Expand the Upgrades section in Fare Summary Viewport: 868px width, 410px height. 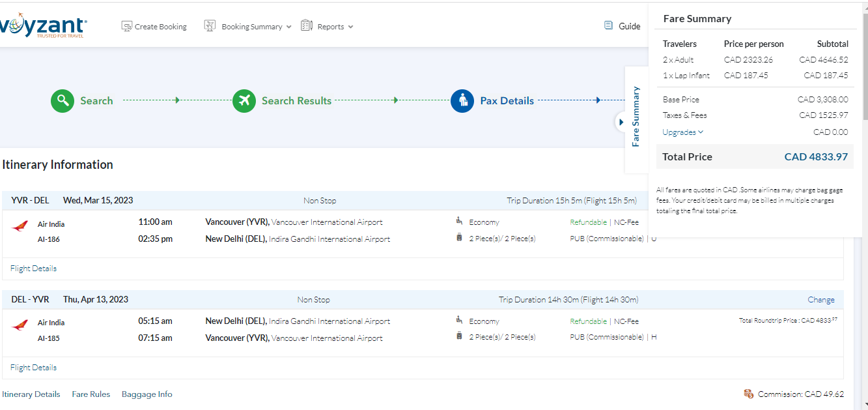click(x=682, y=132)
